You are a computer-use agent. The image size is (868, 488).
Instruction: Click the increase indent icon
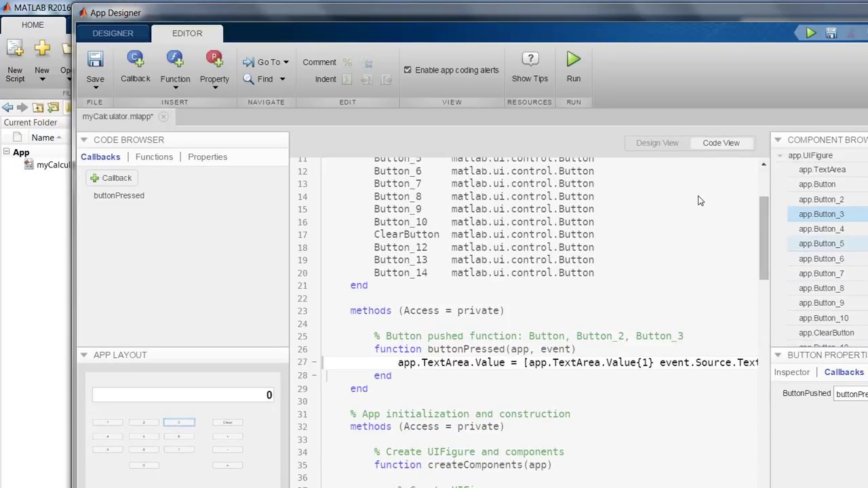point(366,79)
